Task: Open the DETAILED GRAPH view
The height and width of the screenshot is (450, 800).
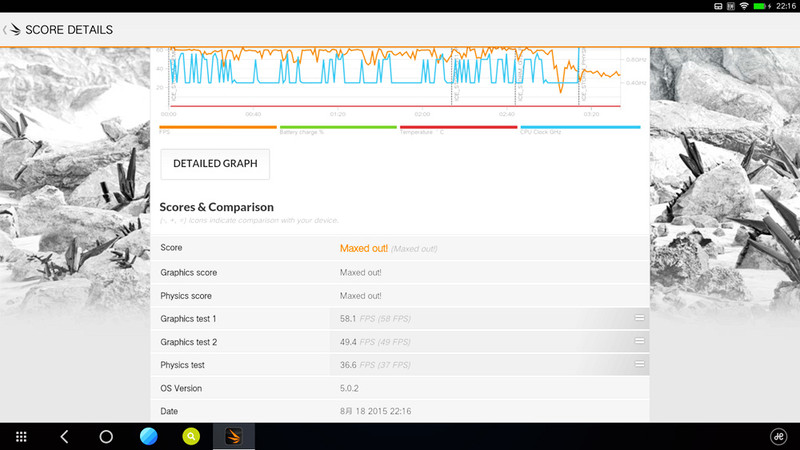Action: point(215,164)
